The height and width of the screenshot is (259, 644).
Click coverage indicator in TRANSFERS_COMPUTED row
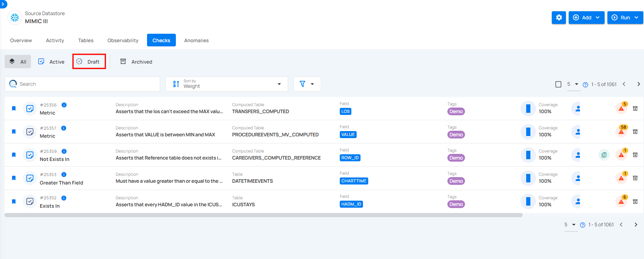coord(528,109)
